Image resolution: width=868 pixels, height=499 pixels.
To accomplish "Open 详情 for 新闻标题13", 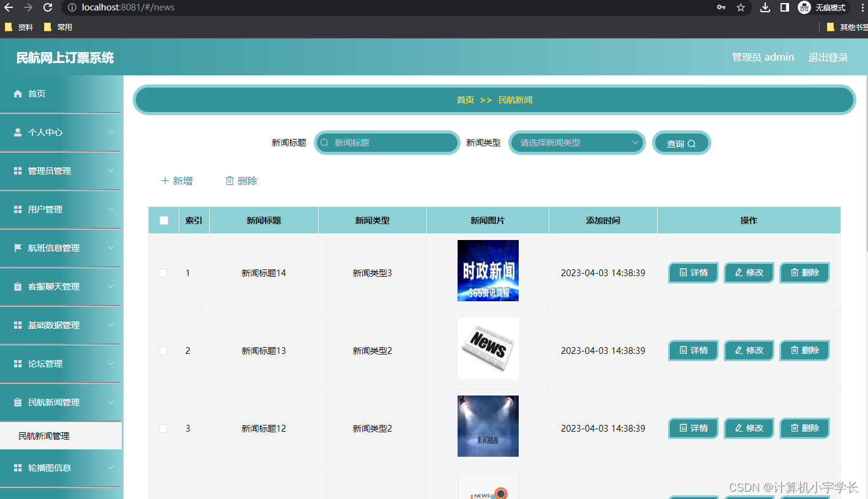I will [694, 351].
